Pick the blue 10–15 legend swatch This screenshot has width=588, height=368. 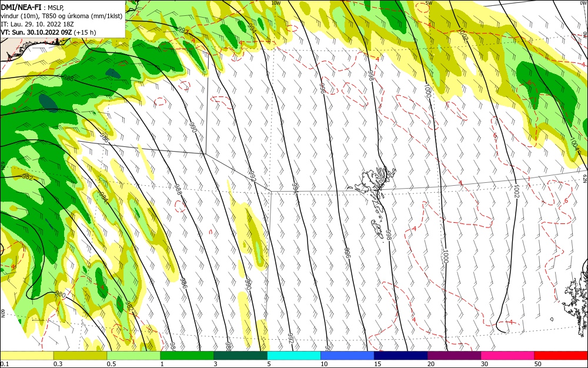[348, 356]
